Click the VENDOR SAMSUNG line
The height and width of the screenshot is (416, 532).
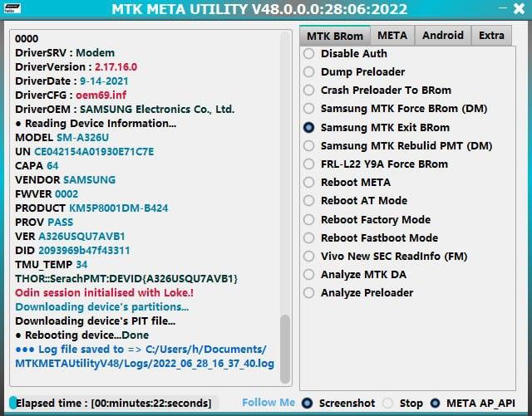[65, 180]
